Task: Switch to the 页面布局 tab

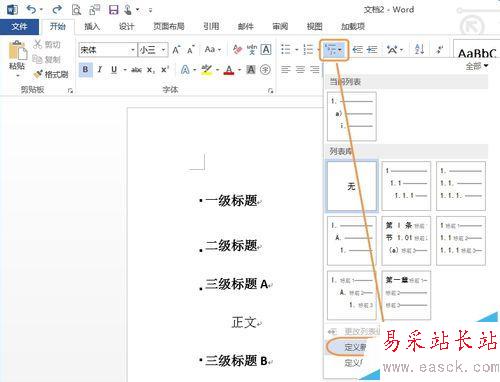Action: point(169,26)
